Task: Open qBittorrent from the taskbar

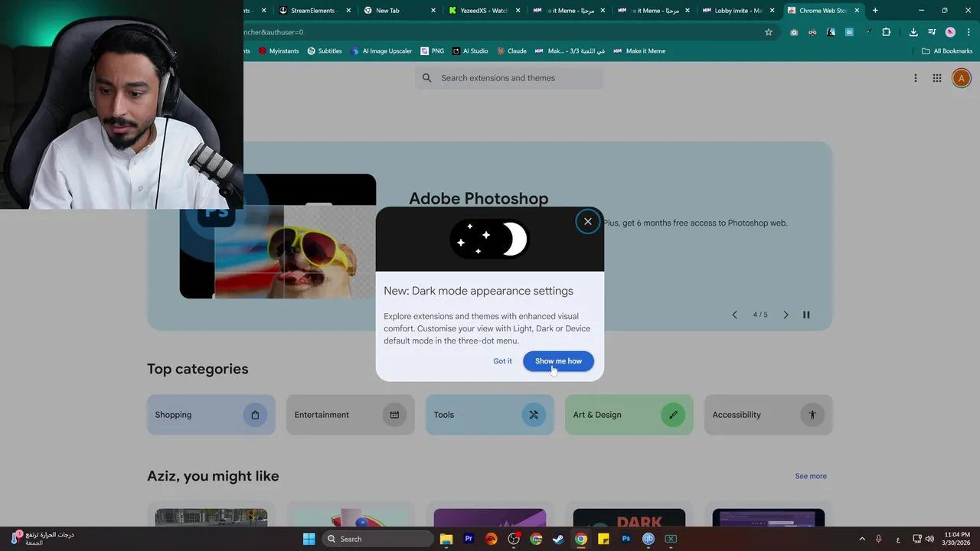Action: 648,539
